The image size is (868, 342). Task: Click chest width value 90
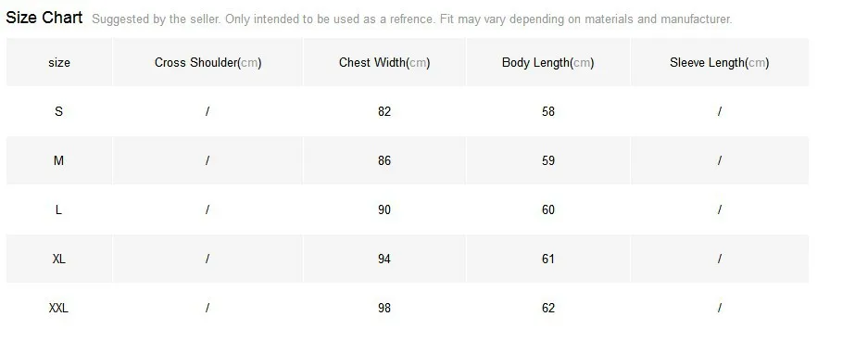point(384,209)
